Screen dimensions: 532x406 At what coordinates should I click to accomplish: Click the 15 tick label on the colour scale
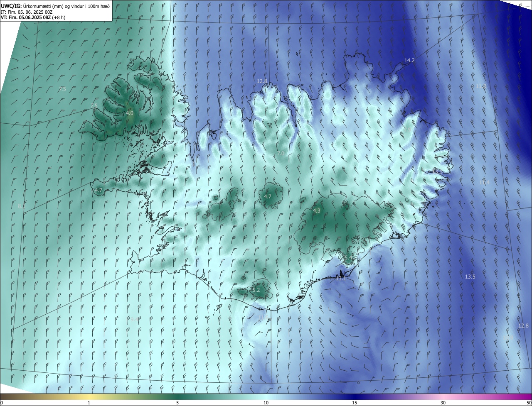click(355, 403)
